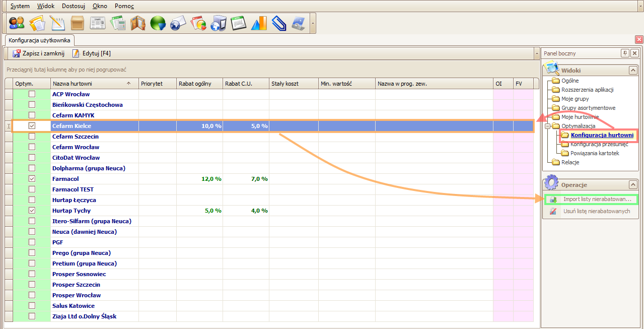Screen dimensions: 644x329
Task: Uncheck the Farmacol optimization checkbox
Action: pyautogui.click(x=32, y=179)
